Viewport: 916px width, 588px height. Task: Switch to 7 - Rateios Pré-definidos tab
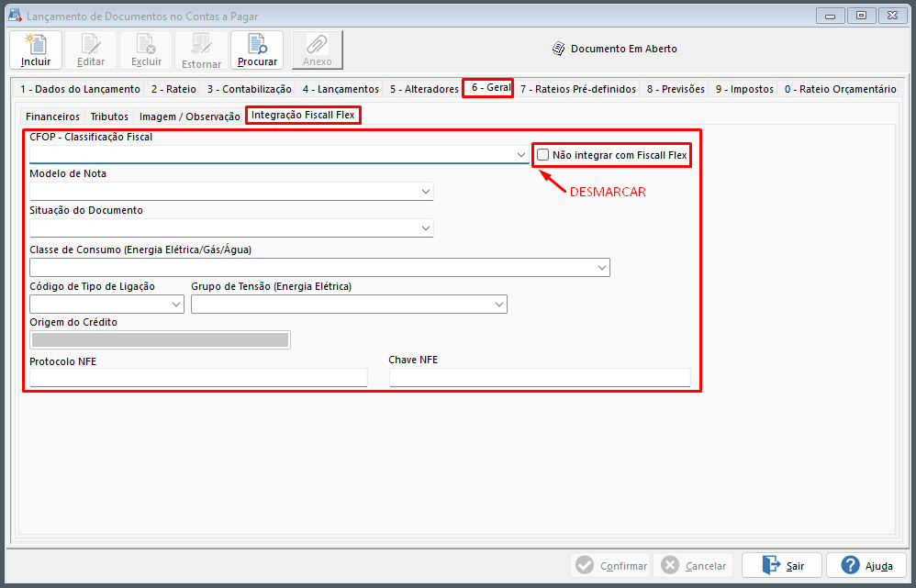[577, 89]
